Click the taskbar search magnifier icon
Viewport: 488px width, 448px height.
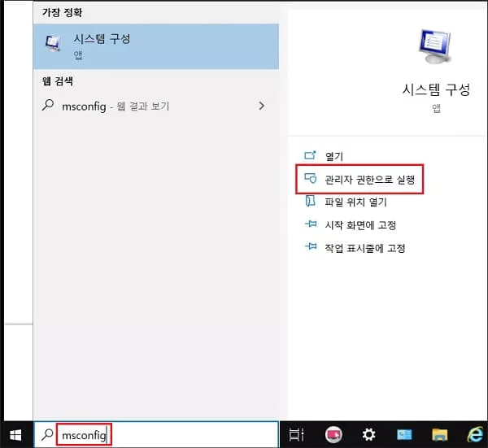coord(47,435)
